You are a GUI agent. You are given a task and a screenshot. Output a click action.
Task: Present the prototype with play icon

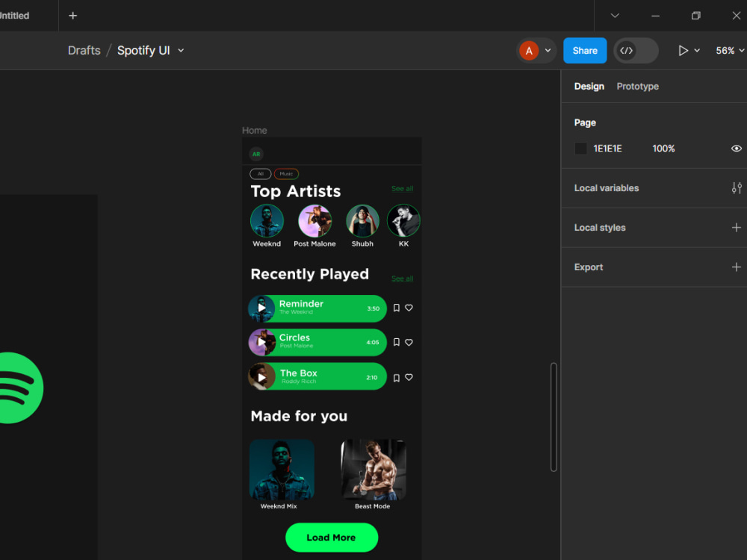coord(683,51)
